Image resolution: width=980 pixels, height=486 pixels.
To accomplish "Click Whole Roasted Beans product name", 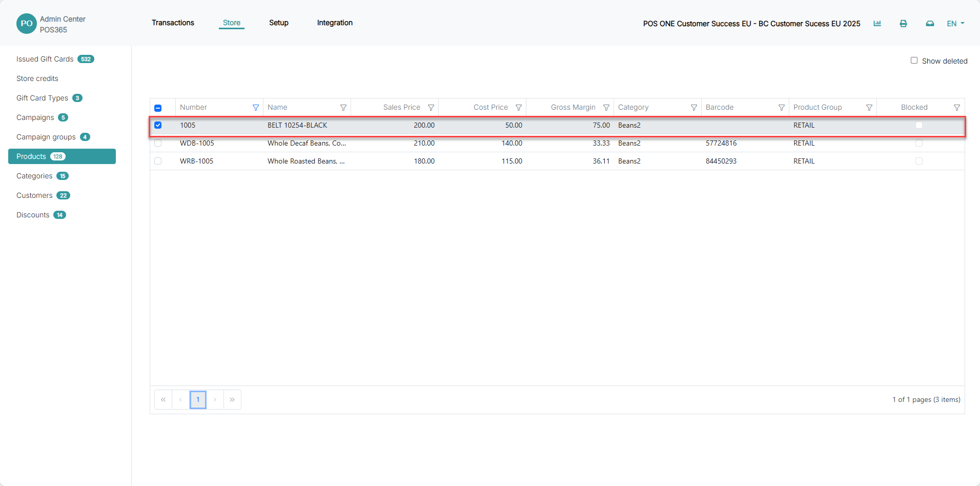I will [x=306, y=161].
